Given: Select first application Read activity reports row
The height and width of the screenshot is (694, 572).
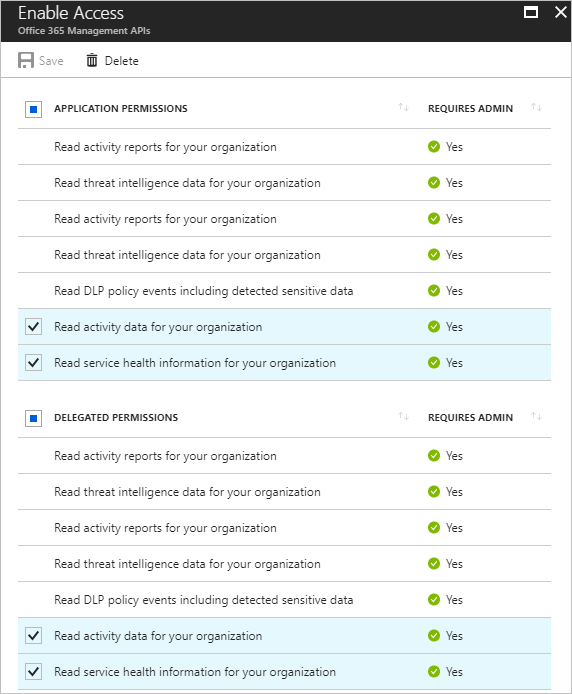Looking at the screenshot, I should [284, 147].
